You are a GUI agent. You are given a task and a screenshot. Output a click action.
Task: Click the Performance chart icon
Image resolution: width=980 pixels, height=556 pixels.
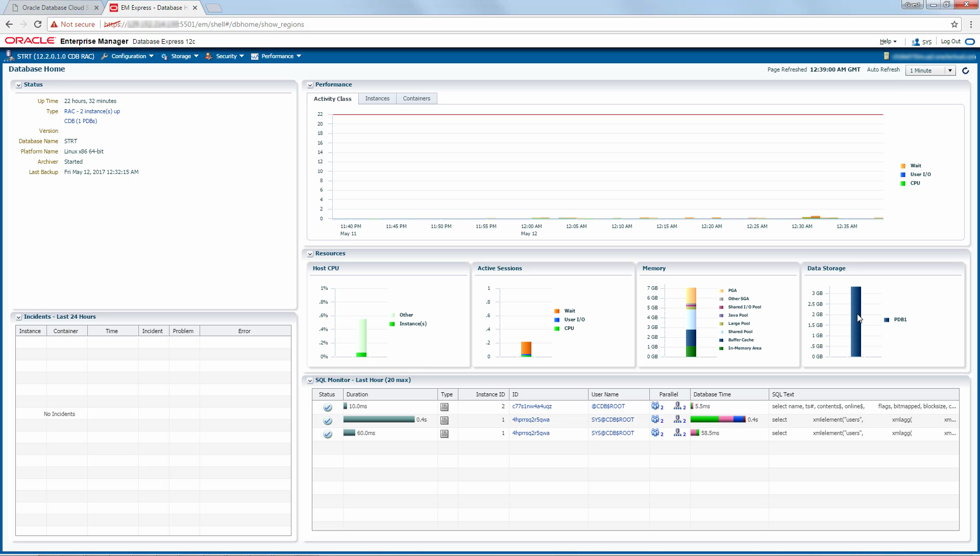(x=255, y=56)
